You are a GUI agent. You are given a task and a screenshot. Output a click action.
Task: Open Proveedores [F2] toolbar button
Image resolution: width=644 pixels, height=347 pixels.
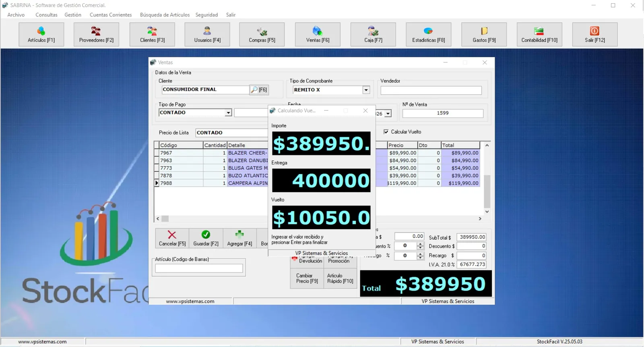tap(96, 34)
